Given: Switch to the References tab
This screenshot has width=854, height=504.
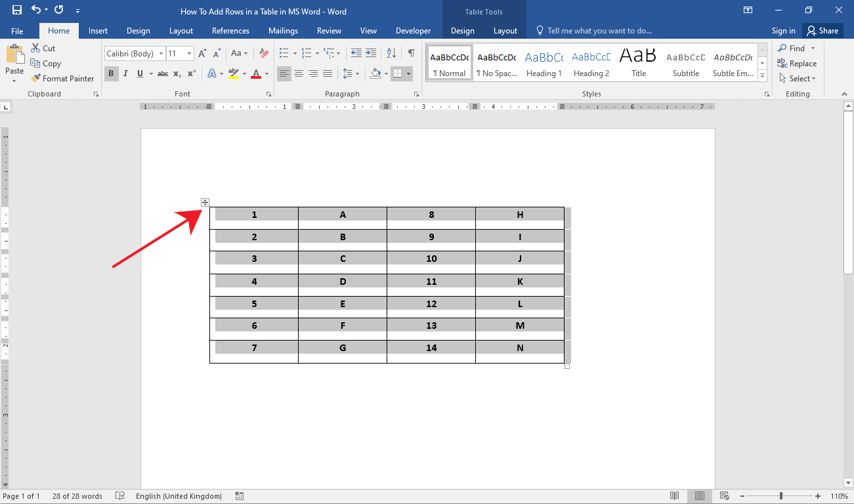Looking at the screenshot, I should pos(231,31).
